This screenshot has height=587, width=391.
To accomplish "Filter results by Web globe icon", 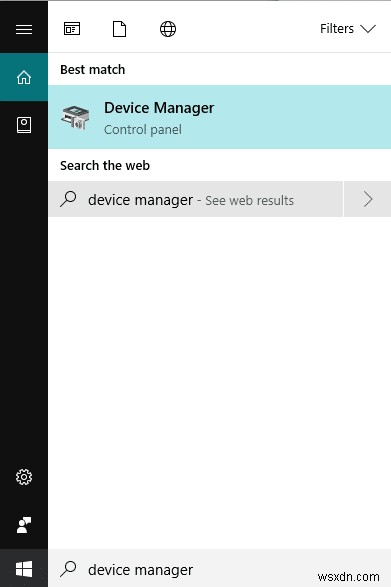I will (x=168, y=29).
